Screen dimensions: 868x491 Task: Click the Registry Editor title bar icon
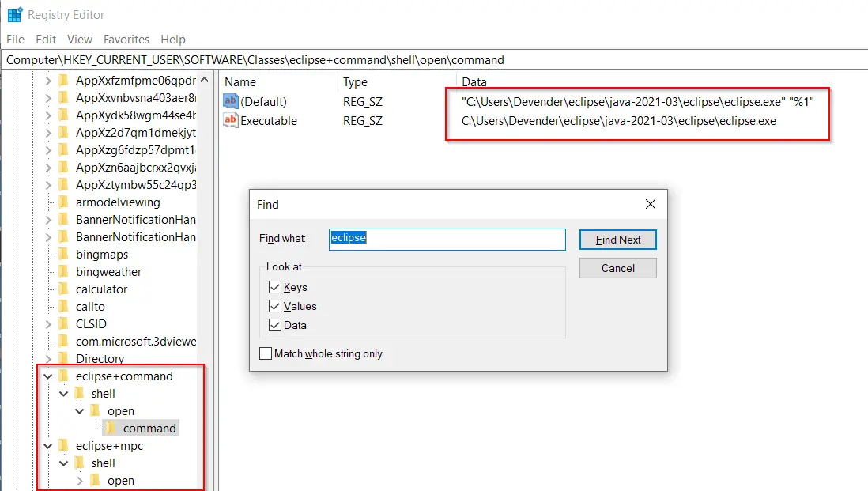13,13
